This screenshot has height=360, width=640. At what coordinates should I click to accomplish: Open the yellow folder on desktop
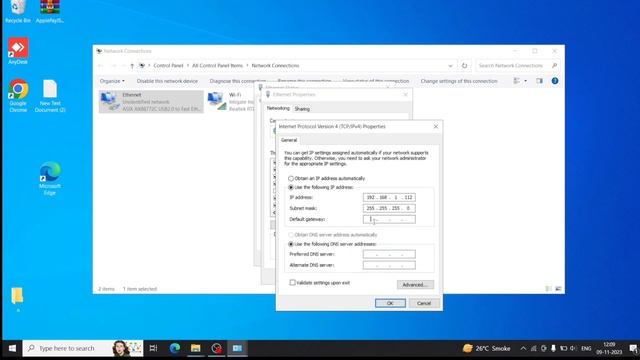tap(17, 296)
